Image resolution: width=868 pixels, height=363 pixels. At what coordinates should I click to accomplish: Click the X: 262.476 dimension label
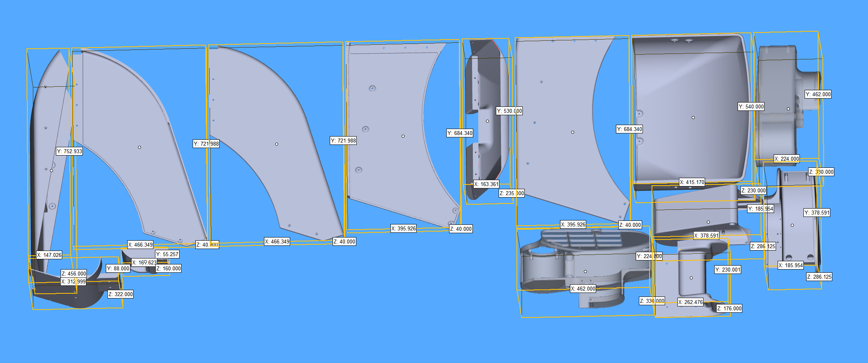click(x=690, y=302)
